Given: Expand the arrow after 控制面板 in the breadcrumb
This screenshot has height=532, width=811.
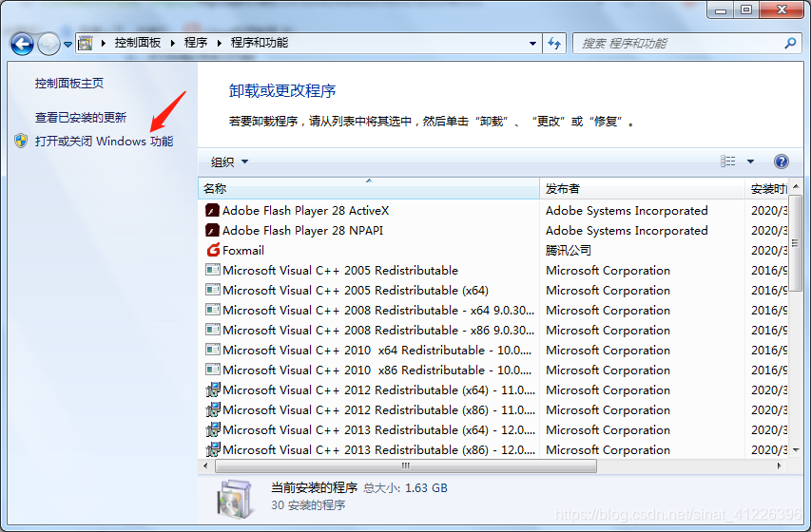Looking at the screenshot, I should coord(173,44).
